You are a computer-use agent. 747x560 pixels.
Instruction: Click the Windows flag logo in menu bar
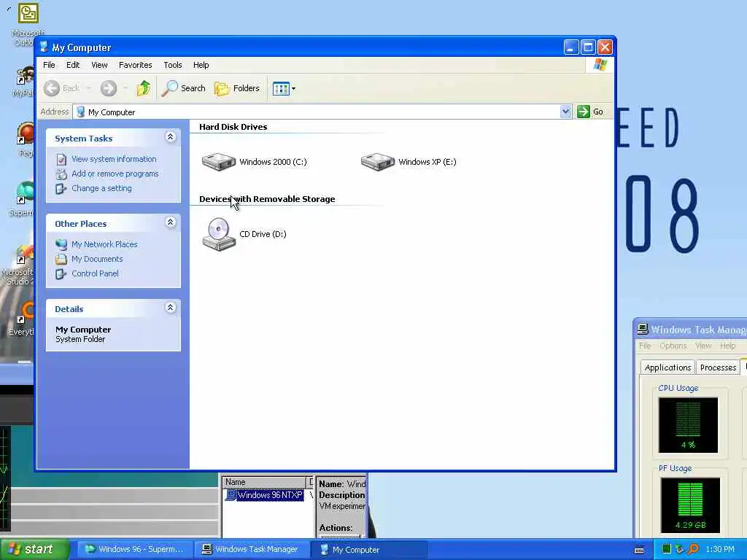tap(600, 65)
